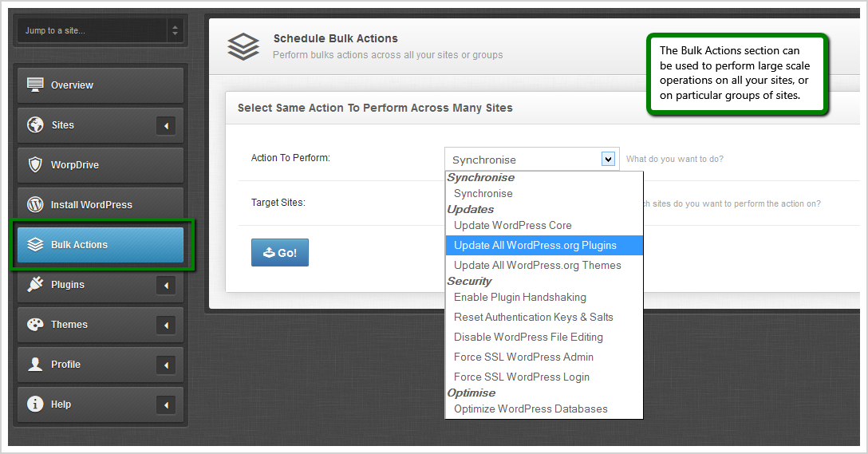Expand the Sites submenu arrow

[x=166, y=126]
